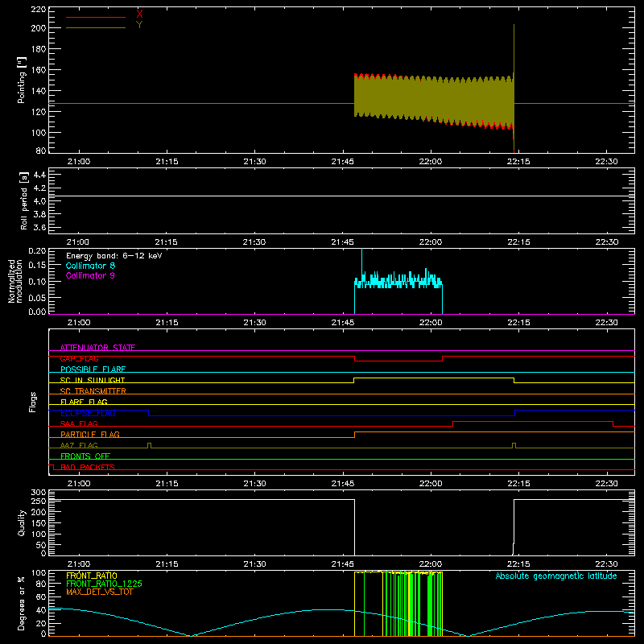Click the 220 tick on Pointing axis
Screen dimensions: 644x644
click(x=39, y=9)
